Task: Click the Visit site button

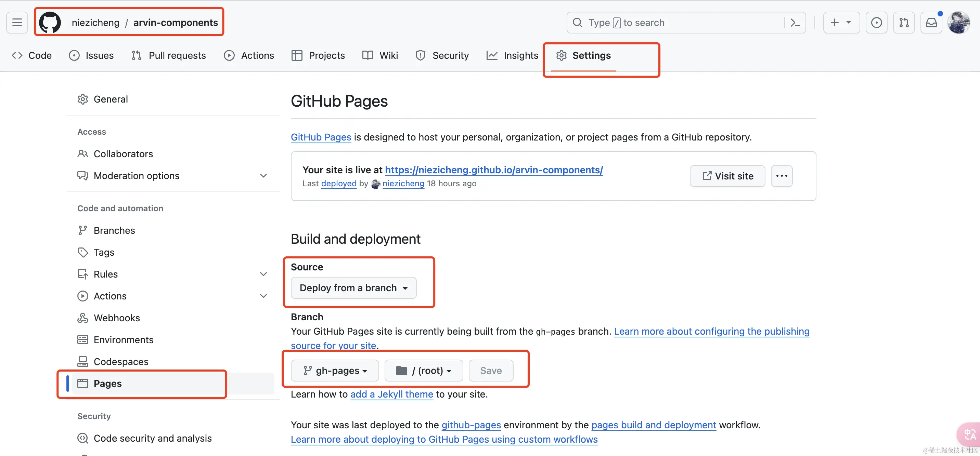Action: tap(727, 176)
